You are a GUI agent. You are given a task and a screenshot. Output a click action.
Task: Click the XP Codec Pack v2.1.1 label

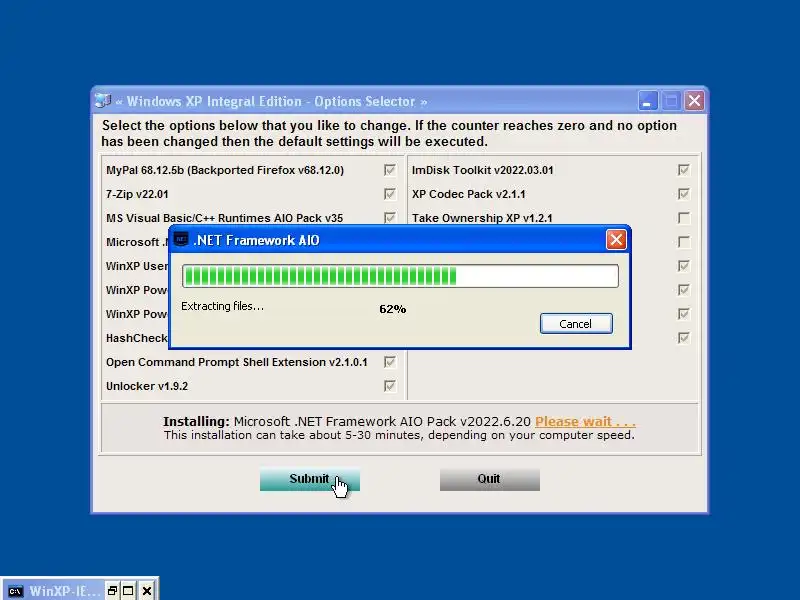pos(469,194)
